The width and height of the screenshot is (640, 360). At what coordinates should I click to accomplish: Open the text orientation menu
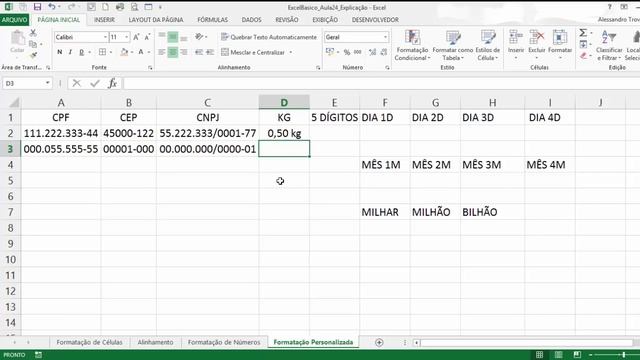200,37
